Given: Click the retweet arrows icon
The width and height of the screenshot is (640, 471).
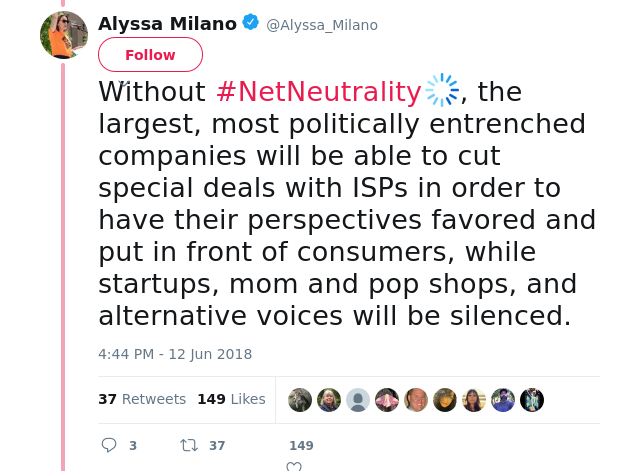Looking at the screenshot, I should tap(188, 445).
